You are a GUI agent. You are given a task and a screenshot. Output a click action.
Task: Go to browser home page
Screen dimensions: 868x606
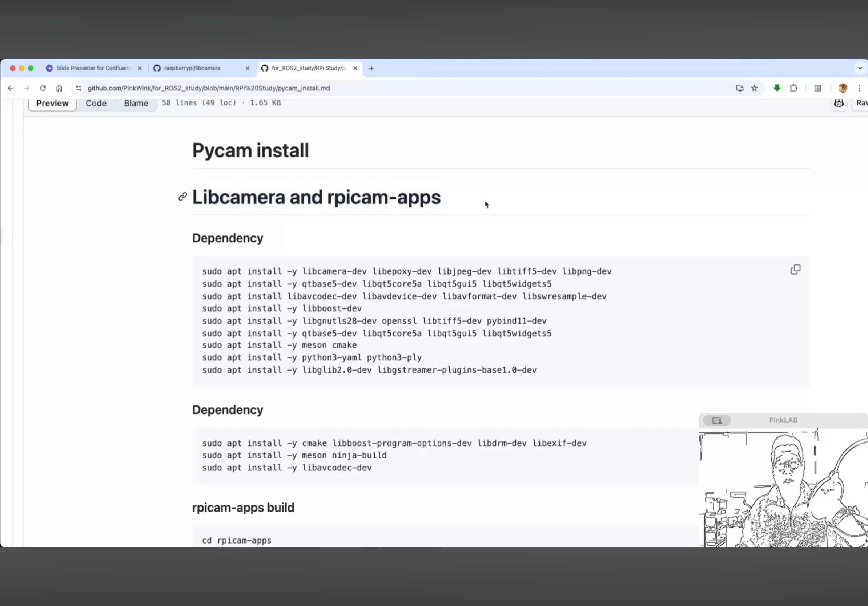(x=59, y=88)
